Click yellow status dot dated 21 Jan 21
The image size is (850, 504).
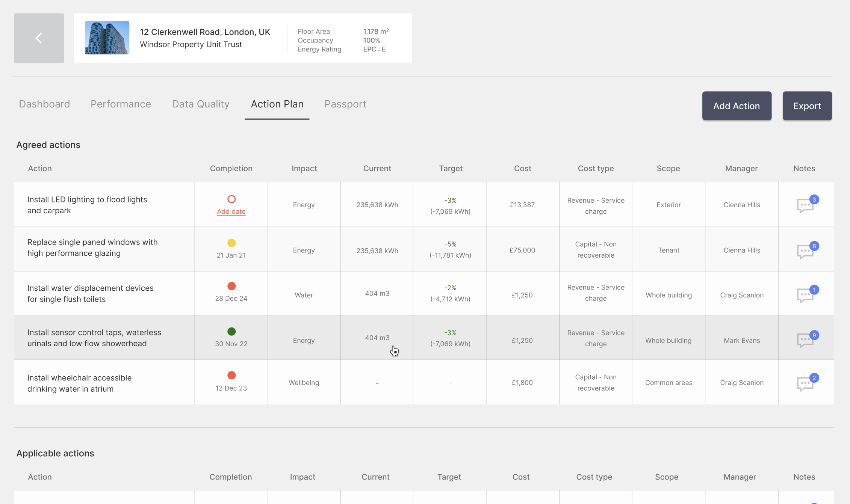click(231, 243)
